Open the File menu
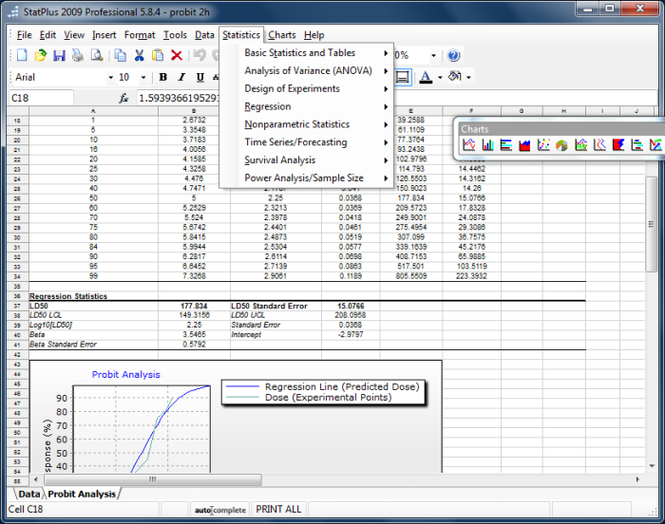This screenshot has height=524, width=665. (x=24, y=35)
